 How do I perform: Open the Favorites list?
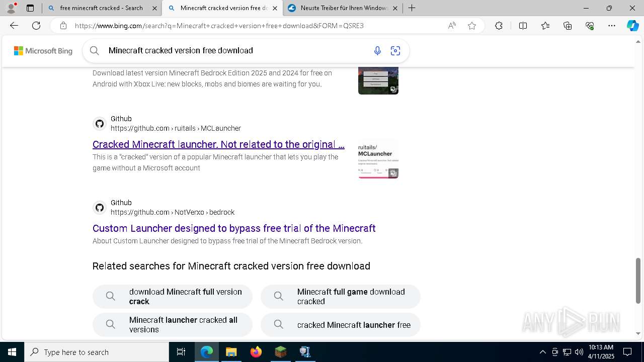point(545,26)
